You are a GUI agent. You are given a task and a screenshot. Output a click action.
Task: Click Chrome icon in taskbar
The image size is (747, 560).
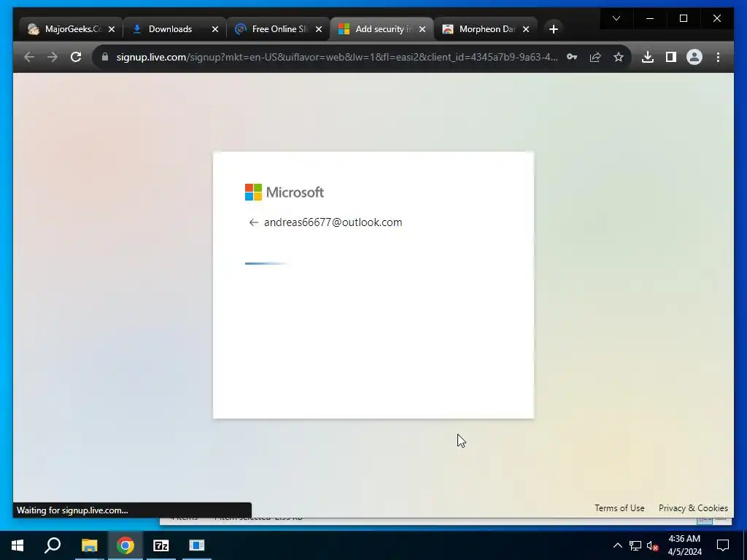[125, 545]
